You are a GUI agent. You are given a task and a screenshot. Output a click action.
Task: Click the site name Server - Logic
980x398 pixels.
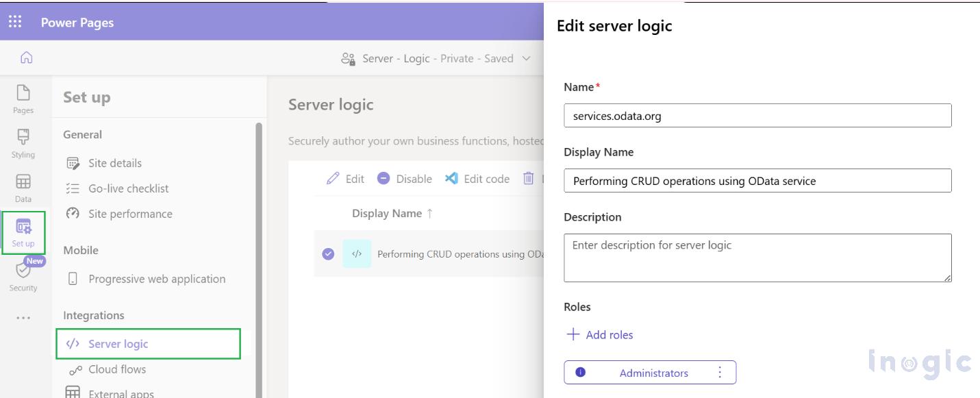pos(396,59)
